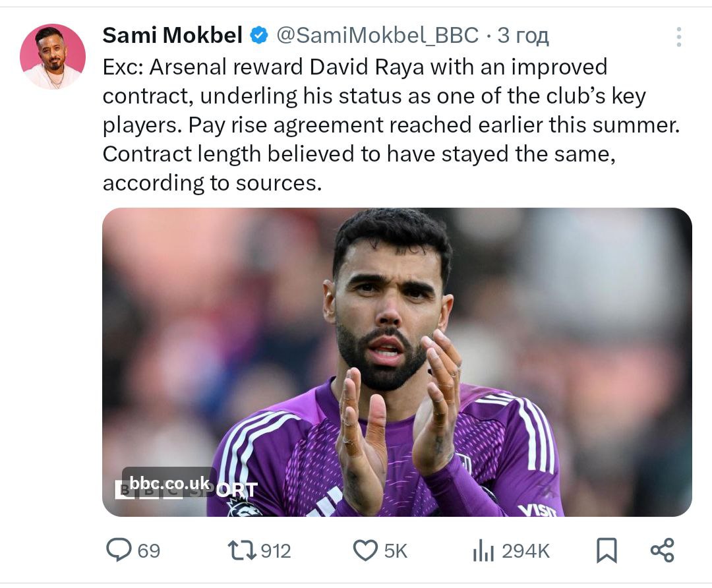This screenshot has height=588, width=712.
Task: Open the @SamiMokbel_BBC handle link
Action: point(376,36)
